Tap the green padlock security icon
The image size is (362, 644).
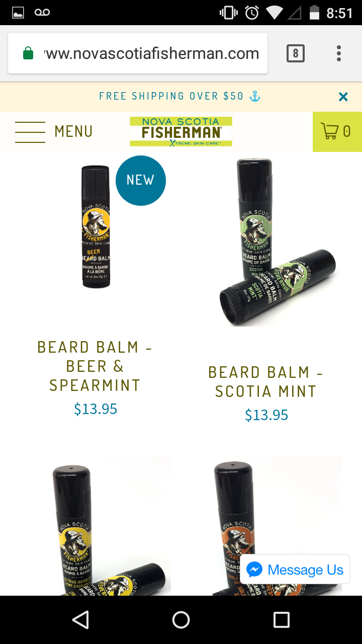pyautogui.click(x=28, y=53)
